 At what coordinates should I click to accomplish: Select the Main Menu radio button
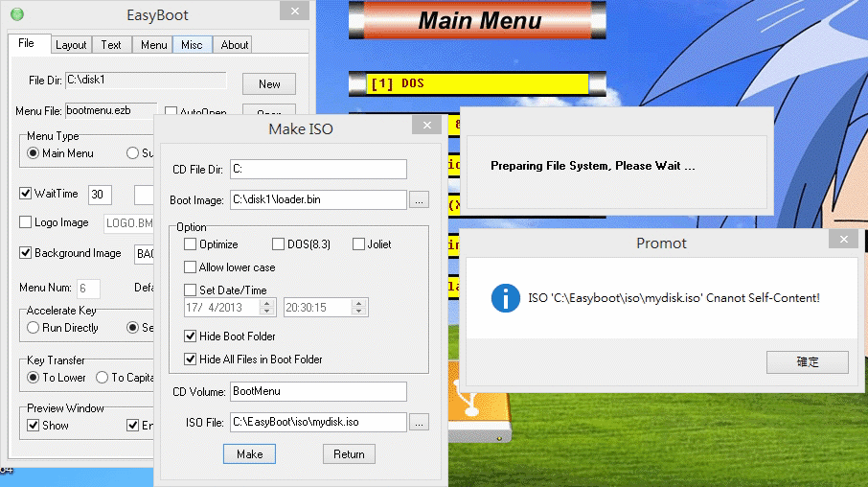coord(34,153)
